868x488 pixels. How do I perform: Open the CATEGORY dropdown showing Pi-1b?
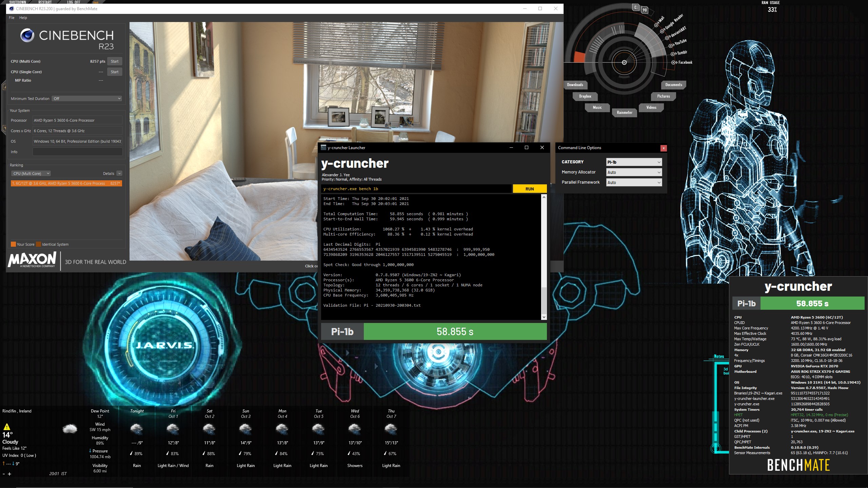634,162
